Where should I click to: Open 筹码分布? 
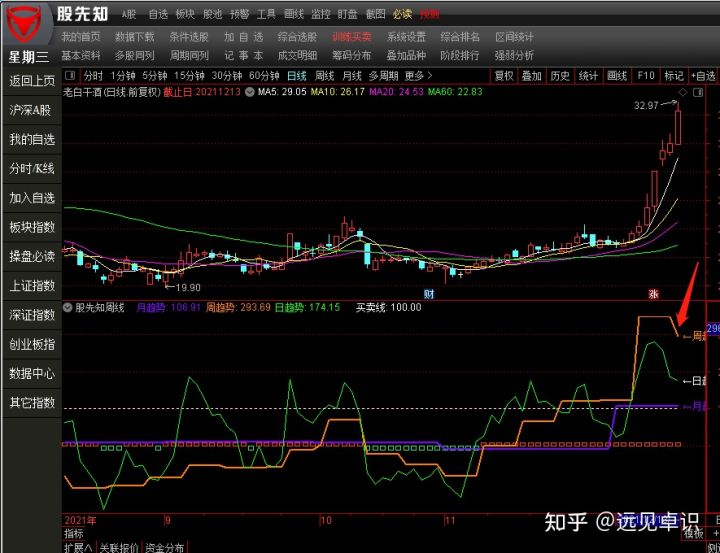(352, 56)
